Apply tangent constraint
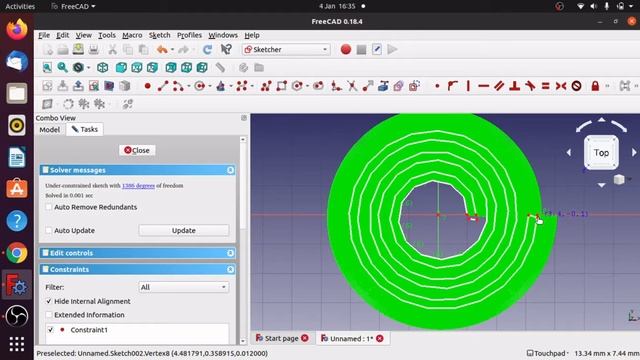Viewport: 640px width, 360px height. pyautogui.click(x=530, y=86)
